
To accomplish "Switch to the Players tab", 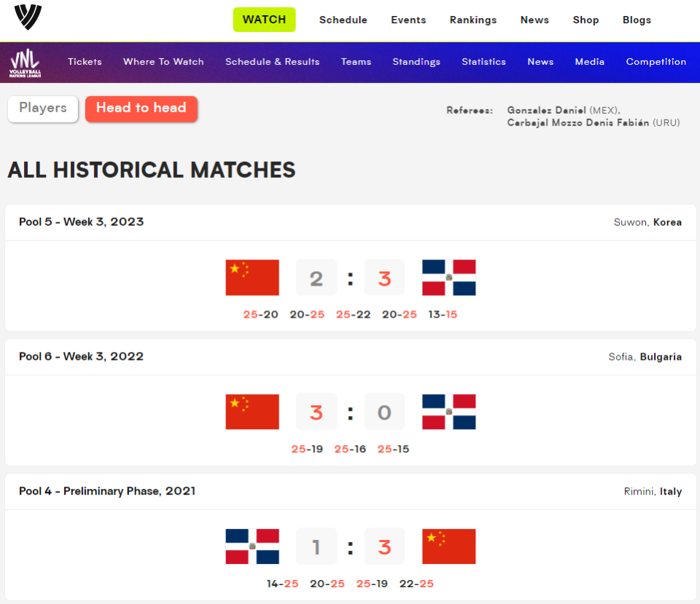I will point(43,109).
